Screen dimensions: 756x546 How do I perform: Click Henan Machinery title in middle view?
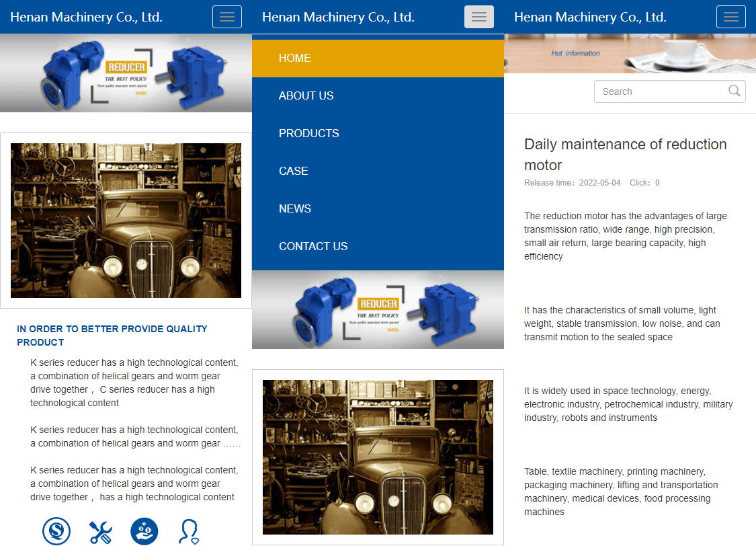click(339, 17)
